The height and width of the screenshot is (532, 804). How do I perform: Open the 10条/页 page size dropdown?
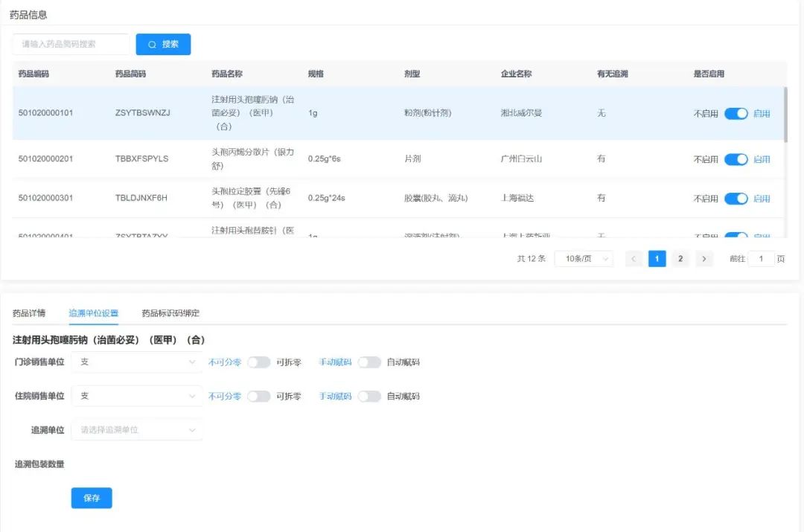coord(584,259)
